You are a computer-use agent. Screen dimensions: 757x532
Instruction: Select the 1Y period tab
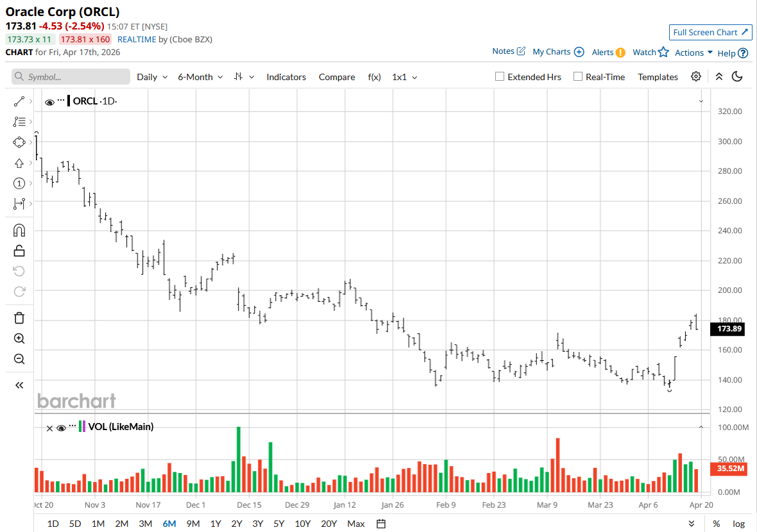point(216,524)
